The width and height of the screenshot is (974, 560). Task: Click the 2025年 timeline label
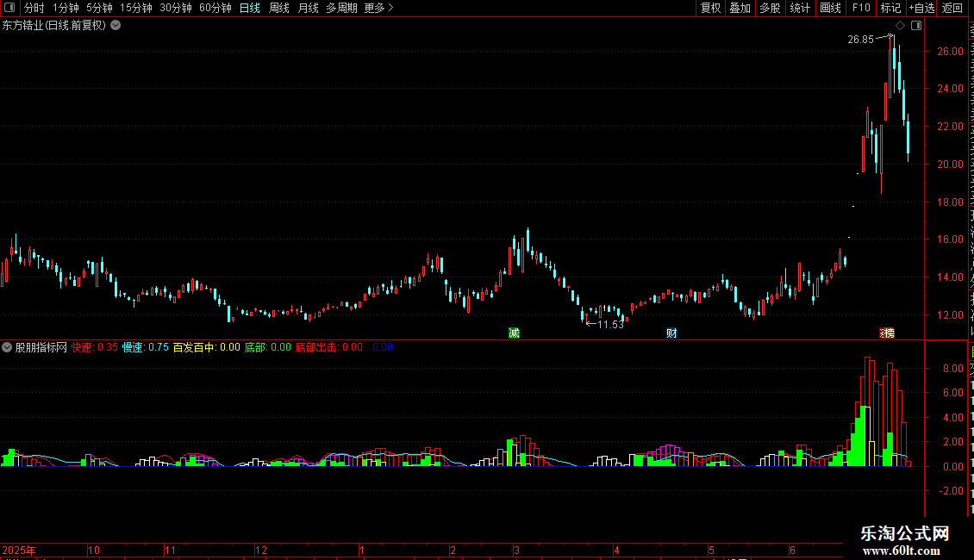coord(19,550)
